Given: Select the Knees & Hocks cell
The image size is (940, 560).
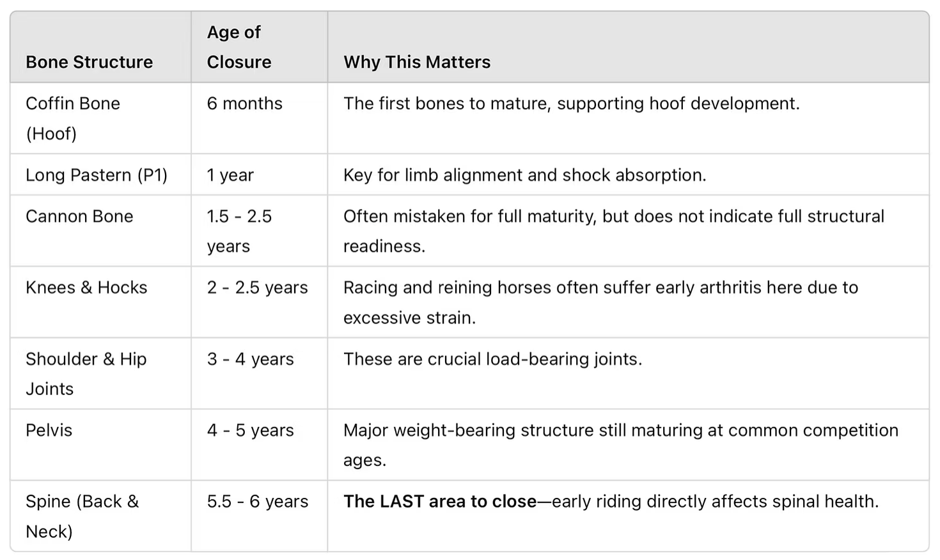Looking at the screenshot, I should (86, 288).
